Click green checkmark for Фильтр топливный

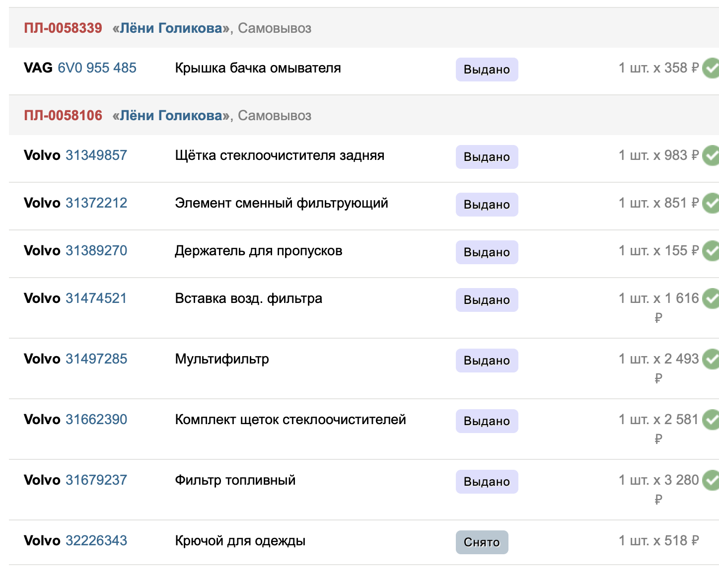[x=711, y=480]
